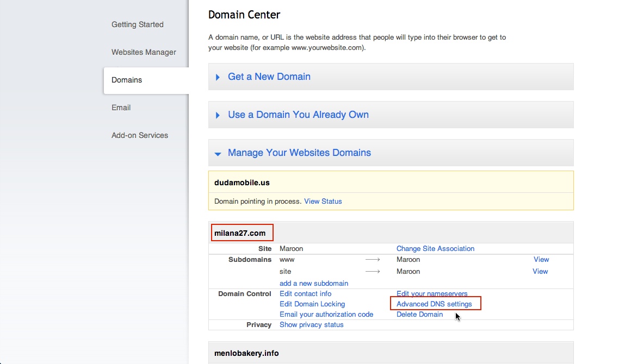Open Getting Started in the sidebar
This screenshot has width=631, height=364.
(x=137, y=24)
